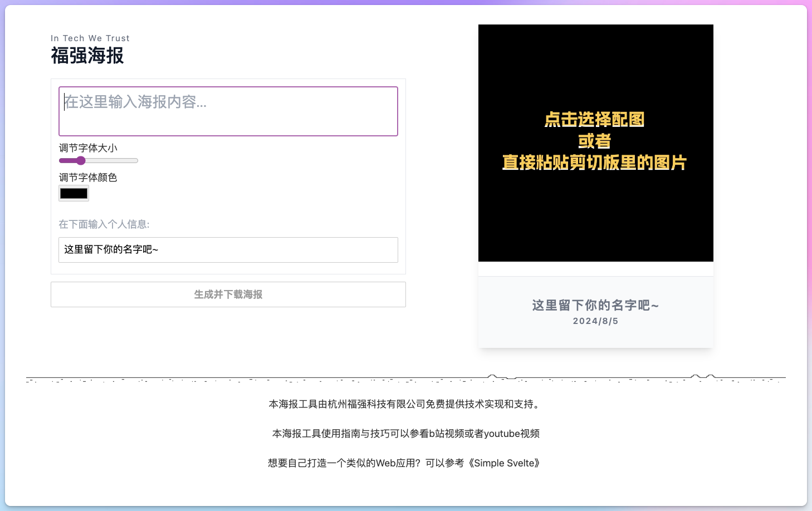Click the yellow 点击选择配图 text

pyautogui.click(x=594, y=120)
